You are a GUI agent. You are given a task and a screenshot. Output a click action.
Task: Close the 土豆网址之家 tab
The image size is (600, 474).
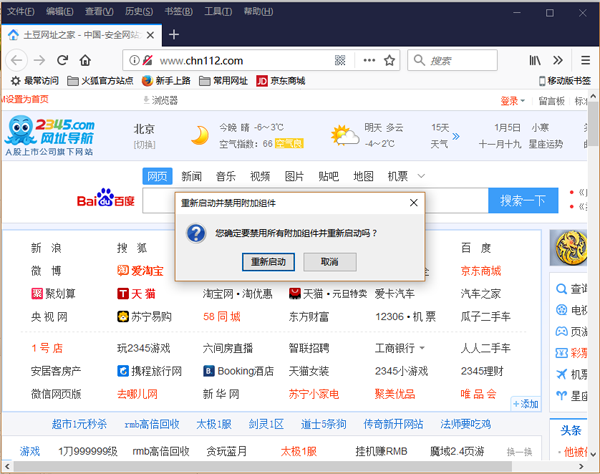click(150, 35)
